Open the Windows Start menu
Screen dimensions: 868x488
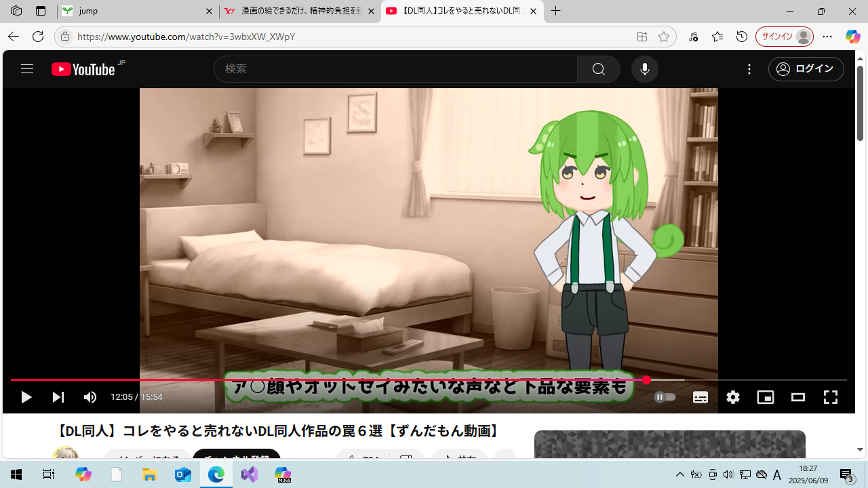click(16, 474)
